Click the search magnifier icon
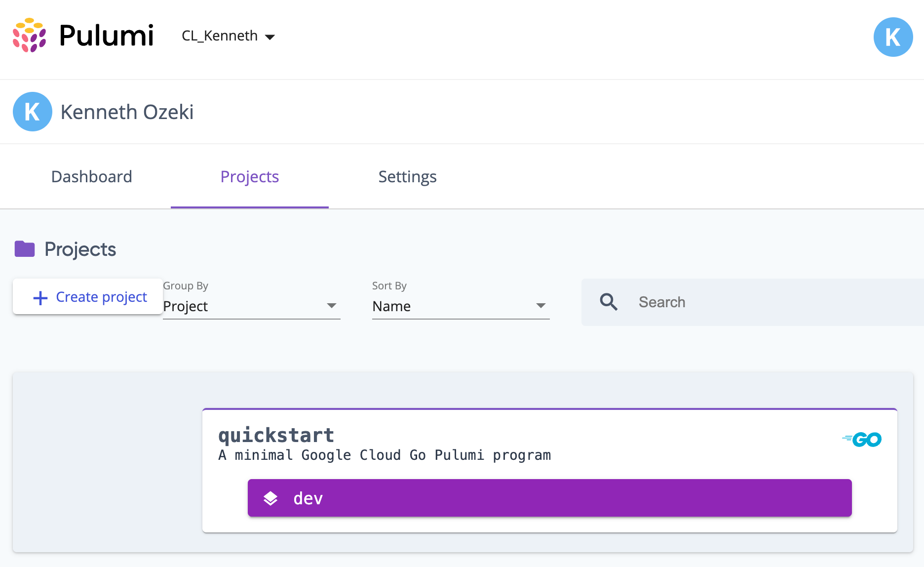Viewport: 924px width, 567px height. 608,302
